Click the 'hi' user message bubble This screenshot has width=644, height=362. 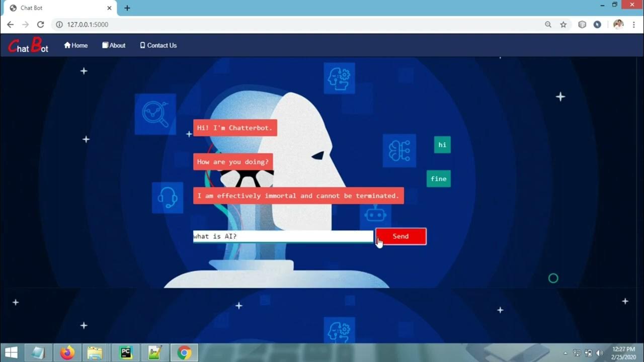(442, 145)
